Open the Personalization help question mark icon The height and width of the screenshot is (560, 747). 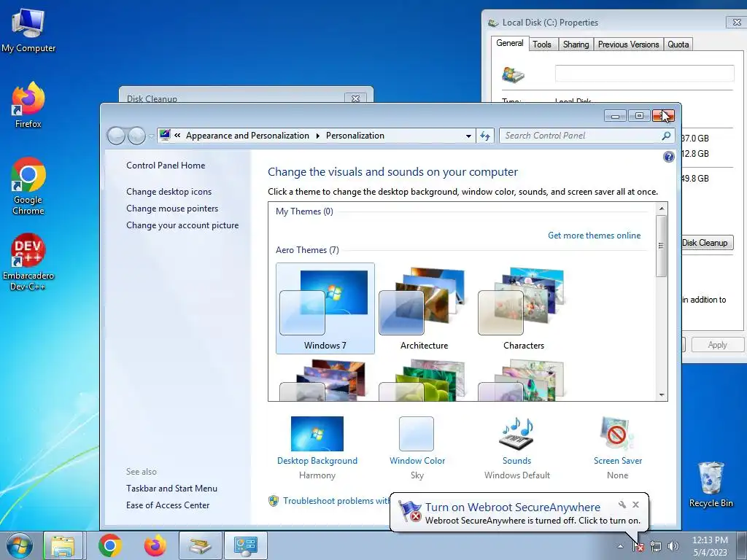[x=668, y=157]
